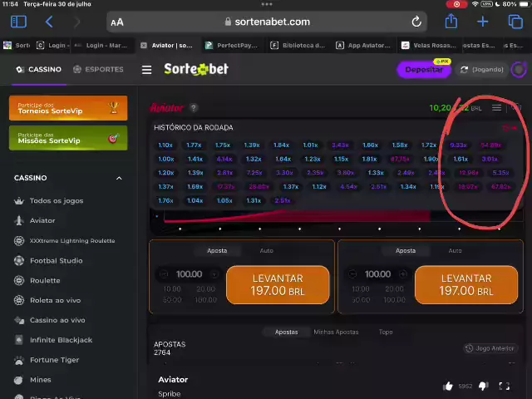Switch right bet panel to Auto mode
The width and height of the screenshot is (532, 399).
[455, 250]
